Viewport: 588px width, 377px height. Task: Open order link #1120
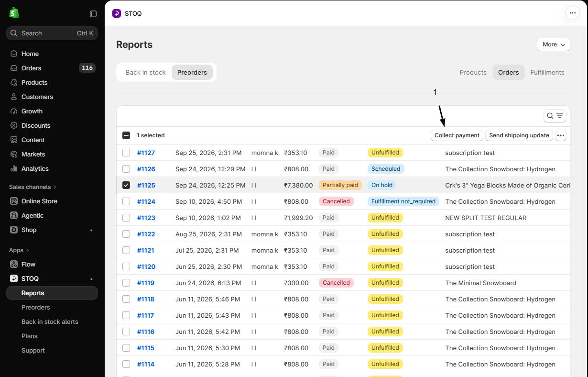146,266
